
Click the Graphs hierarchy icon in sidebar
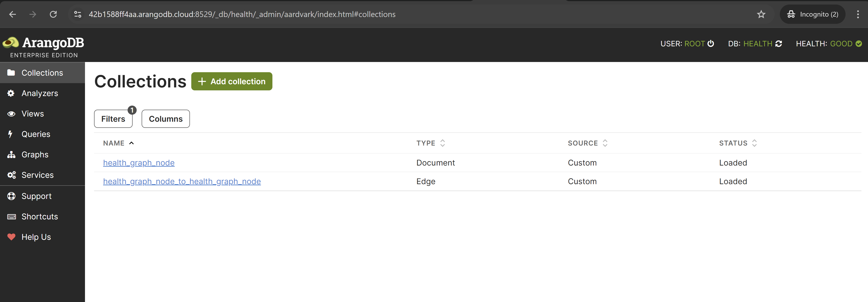(x=11, y=155)
